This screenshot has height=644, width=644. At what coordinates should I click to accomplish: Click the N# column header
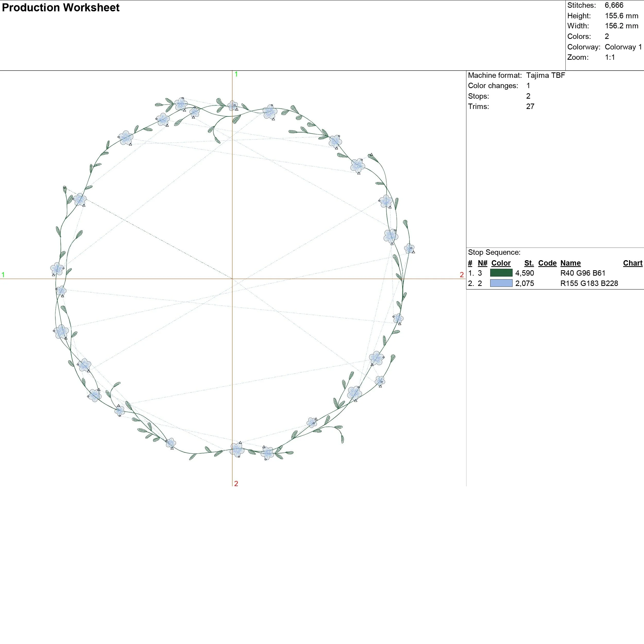(482, 263)
